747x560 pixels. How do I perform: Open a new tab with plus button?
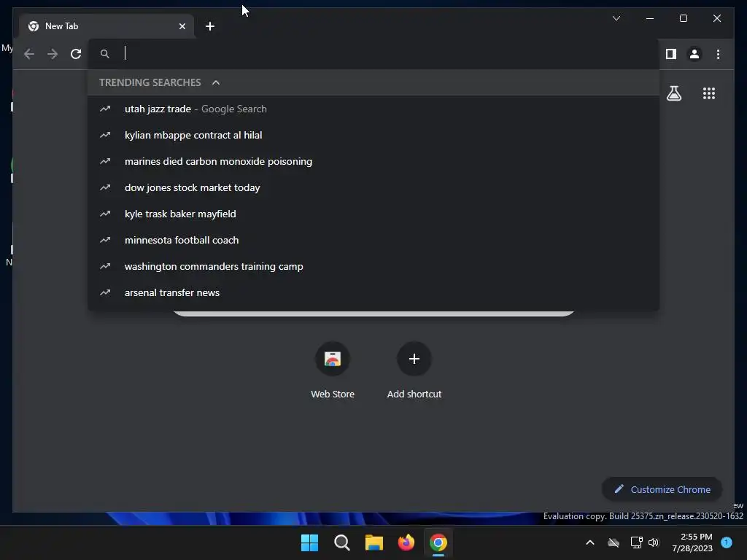click(x=209, y=26)
